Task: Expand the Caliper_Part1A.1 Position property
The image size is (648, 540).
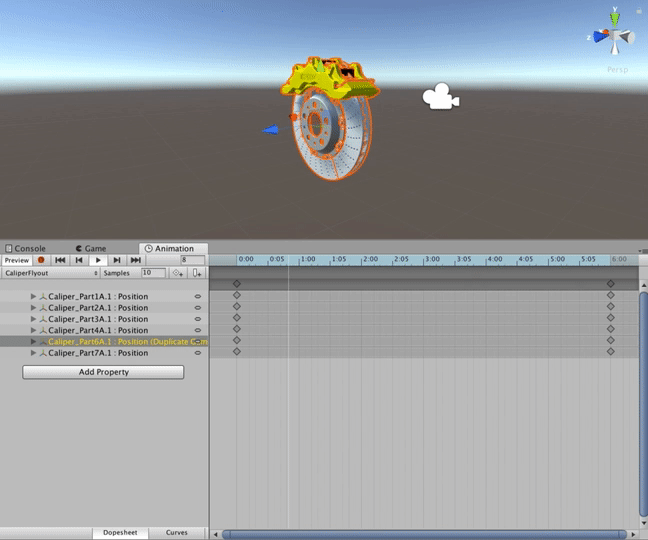Action: click(x=33, y=297)
